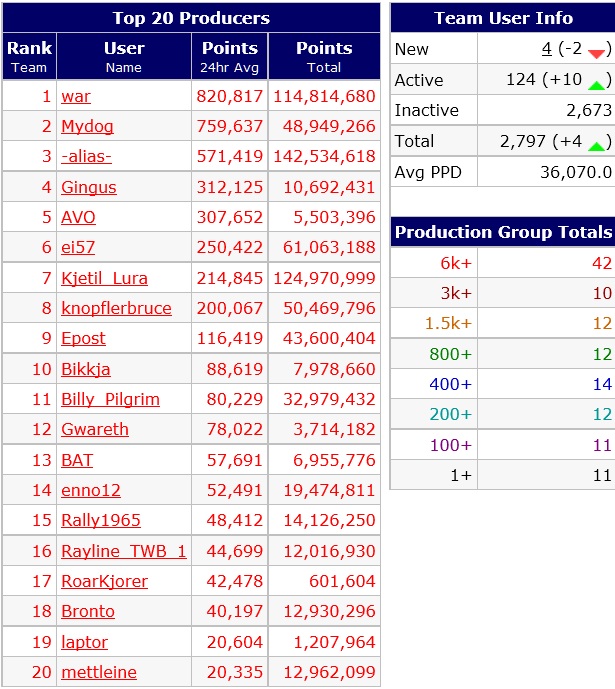The image size is (615, 689).
Task: Click the Points 24hr Avg column header
Action: point(230,57)
